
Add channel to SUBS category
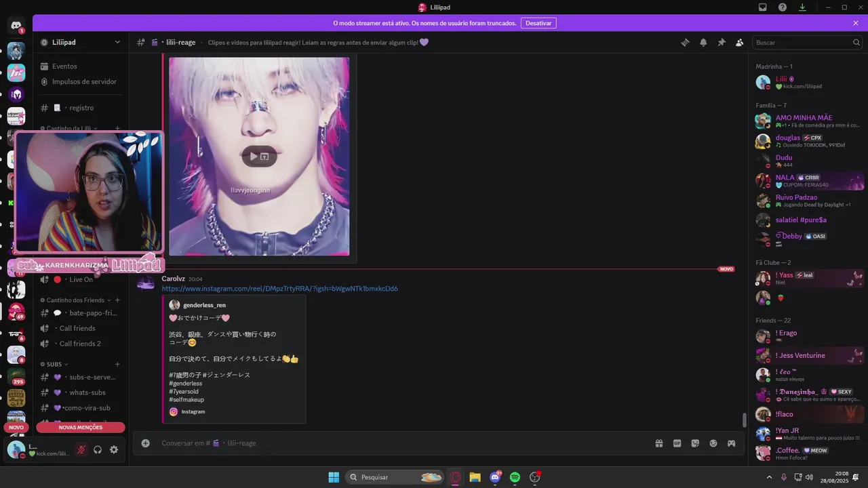(117, 364)
